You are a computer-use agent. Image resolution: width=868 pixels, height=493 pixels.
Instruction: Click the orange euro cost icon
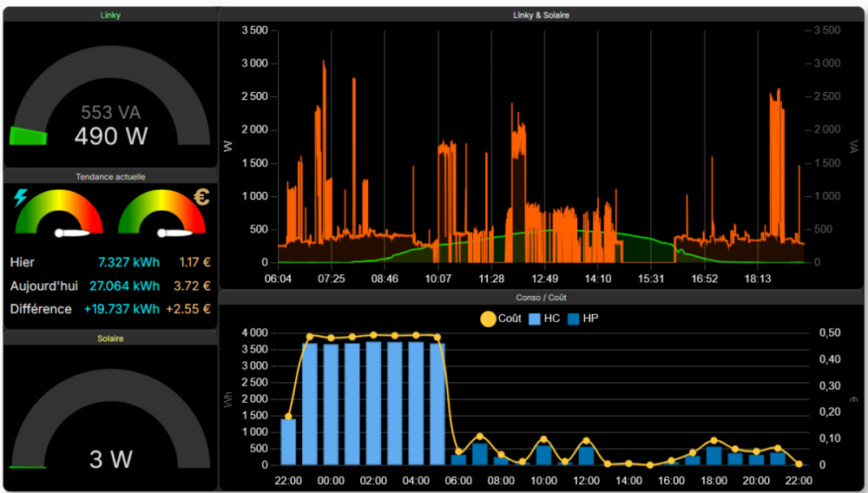pyautogui.click(x=201, y=197)
